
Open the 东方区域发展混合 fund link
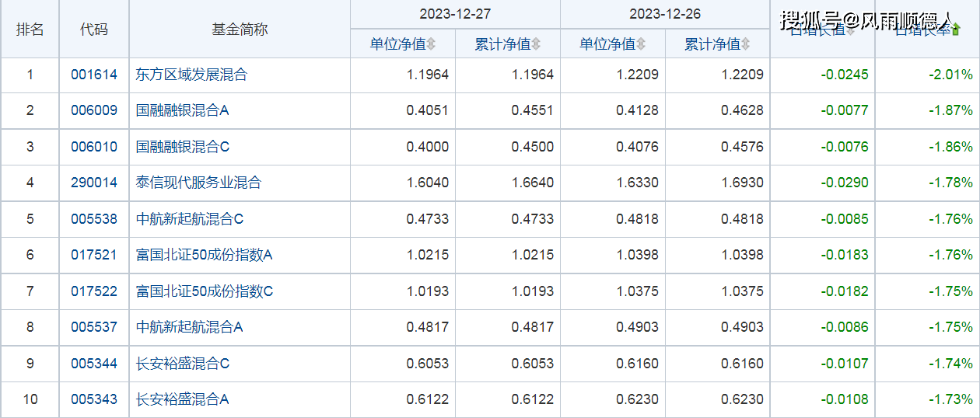(x=191, y=75)
